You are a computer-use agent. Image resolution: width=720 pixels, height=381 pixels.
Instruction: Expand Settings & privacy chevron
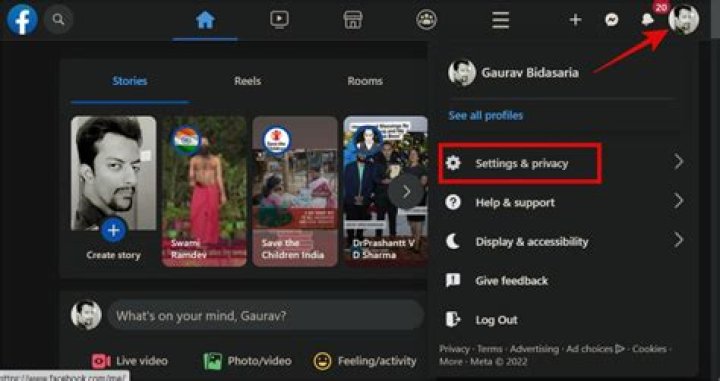click(679, 162)
